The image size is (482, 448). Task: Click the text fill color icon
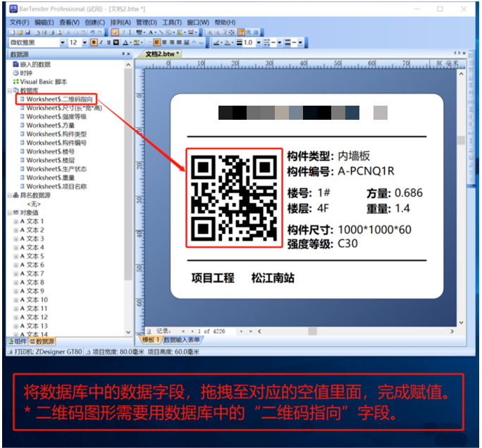point(136,42)
